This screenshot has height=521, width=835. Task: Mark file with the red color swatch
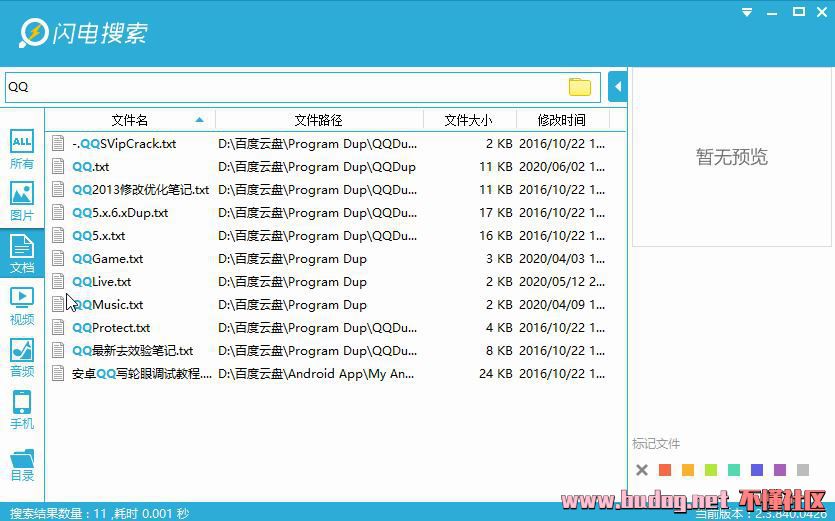tap(665, 470)
